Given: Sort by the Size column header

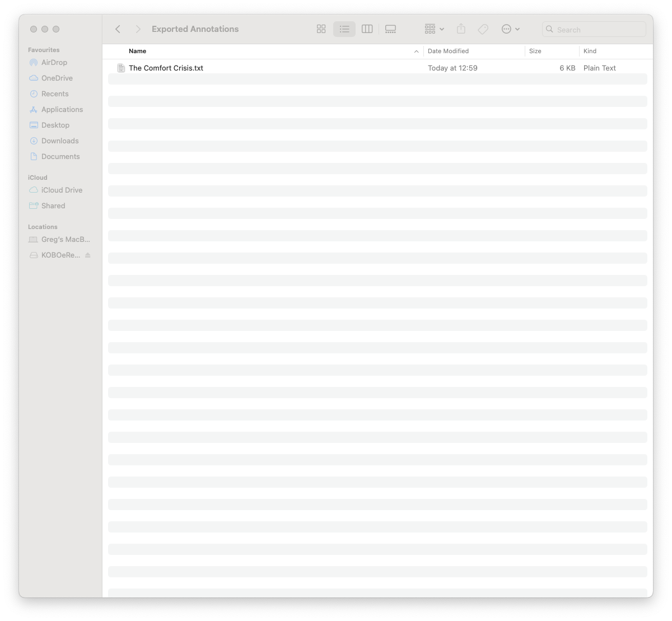Looking at the screenshot, I should coord(535,51).
